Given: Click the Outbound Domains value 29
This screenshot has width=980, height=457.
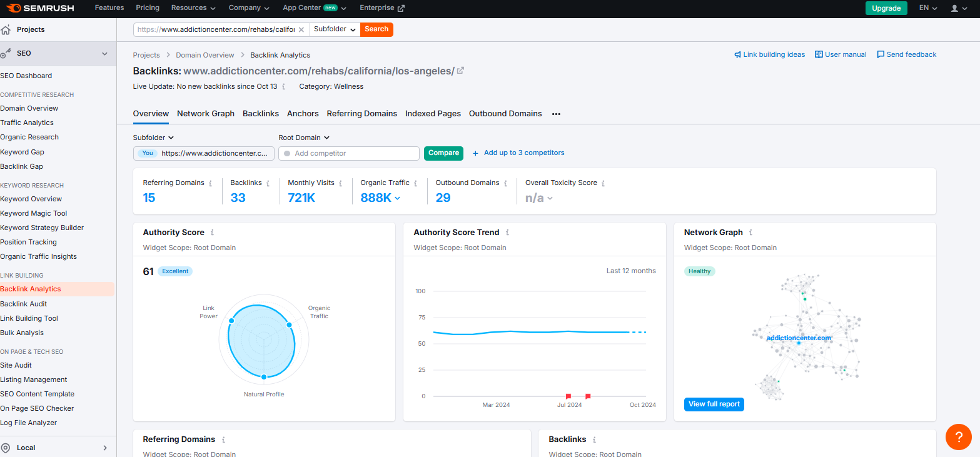Looking at the screenshot, I should click(443, 198).
